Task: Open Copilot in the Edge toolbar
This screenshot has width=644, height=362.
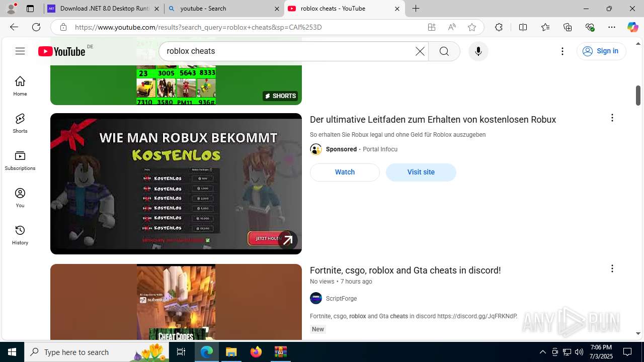Action: [632, 27]
